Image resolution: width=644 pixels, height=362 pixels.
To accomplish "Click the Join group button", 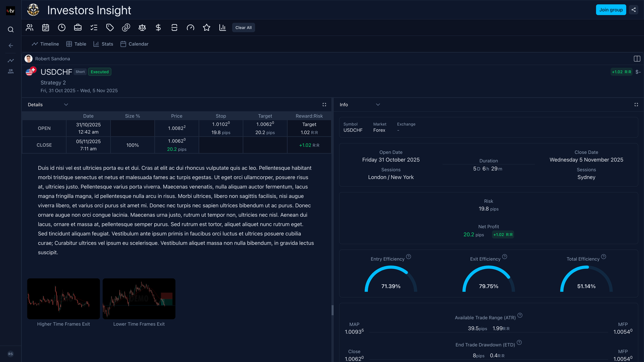I will [611, 10].
